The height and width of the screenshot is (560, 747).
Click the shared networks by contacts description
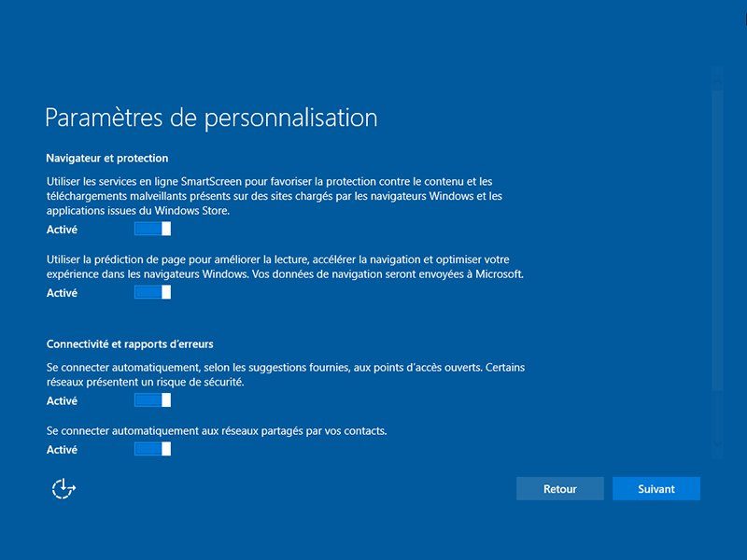(217, 431)
